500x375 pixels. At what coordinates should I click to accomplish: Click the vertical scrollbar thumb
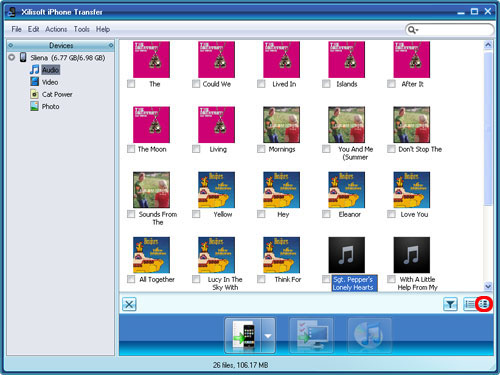(x=488, y=128)
